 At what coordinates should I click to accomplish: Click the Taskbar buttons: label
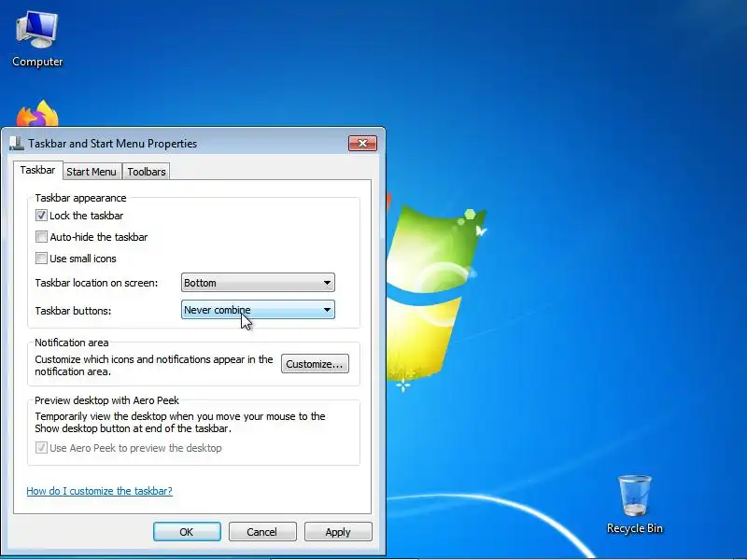pyautogui.click(x=73, y=311)
